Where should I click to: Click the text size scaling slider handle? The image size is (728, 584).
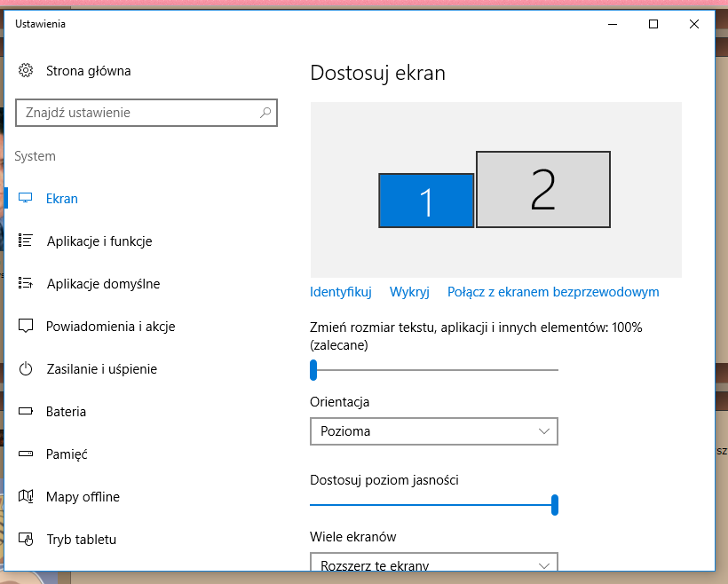pos(313,369)
